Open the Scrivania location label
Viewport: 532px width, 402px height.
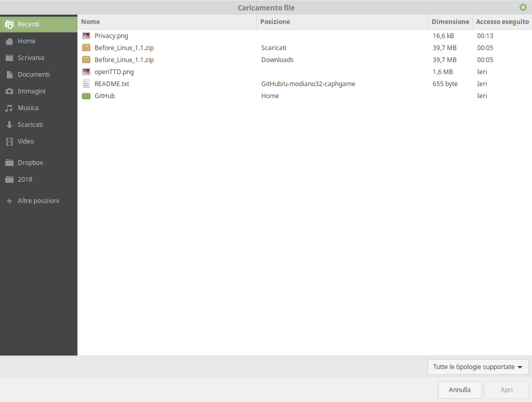tap(31, 57)
